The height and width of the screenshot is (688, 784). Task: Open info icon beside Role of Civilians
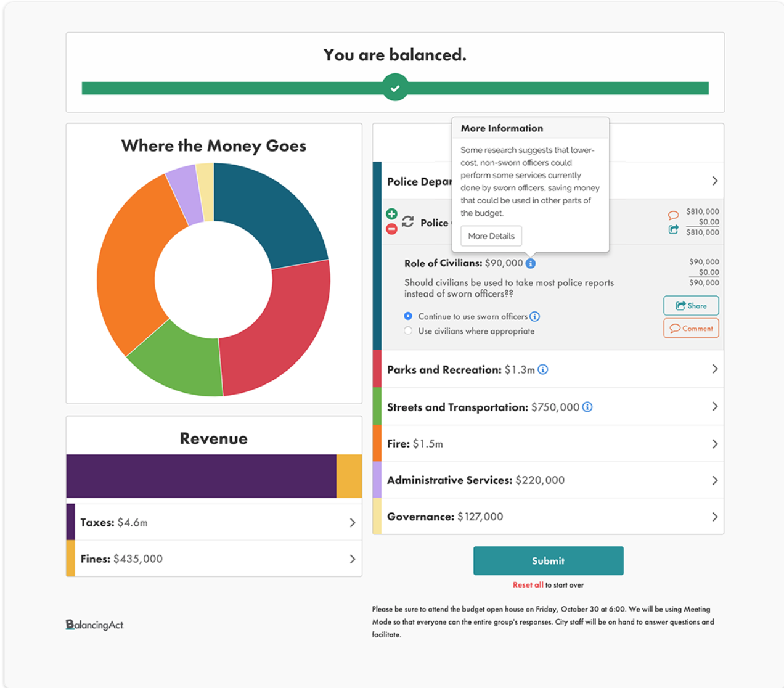(x=531, y=263)
